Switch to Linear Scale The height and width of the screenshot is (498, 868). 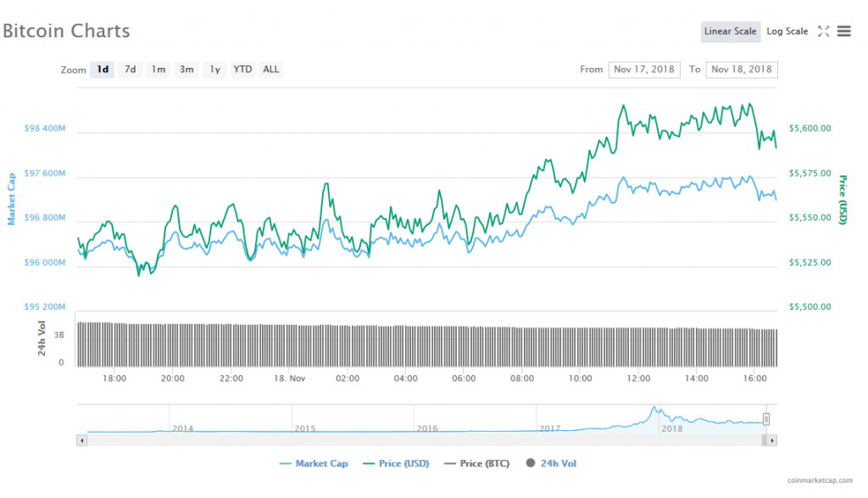[x=730, y=31]
